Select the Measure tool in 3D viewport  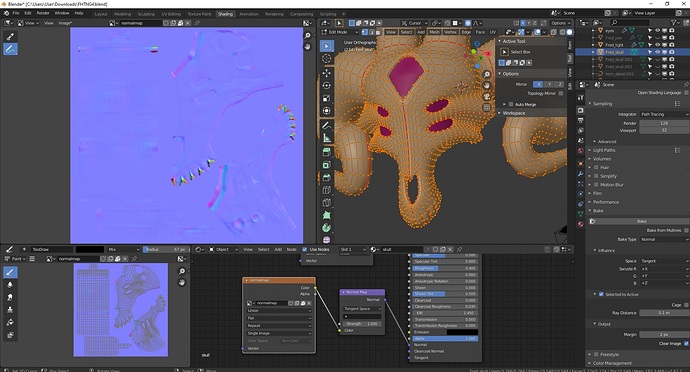pos(327,138)
